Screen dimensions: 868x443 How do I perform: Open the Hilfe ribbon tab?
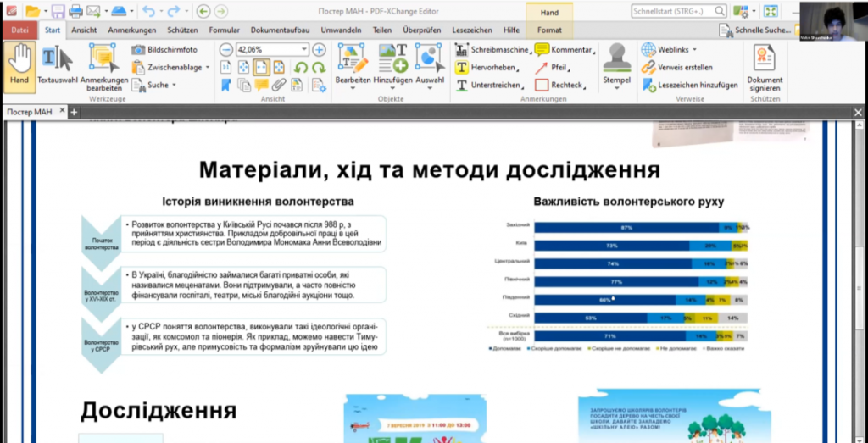tap(511, 30)
